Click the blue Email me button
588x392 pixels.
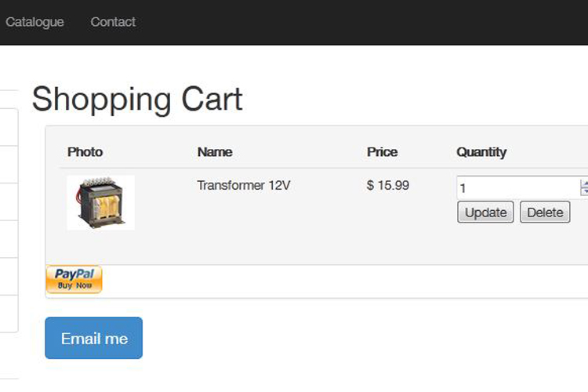tap(93, 338)
